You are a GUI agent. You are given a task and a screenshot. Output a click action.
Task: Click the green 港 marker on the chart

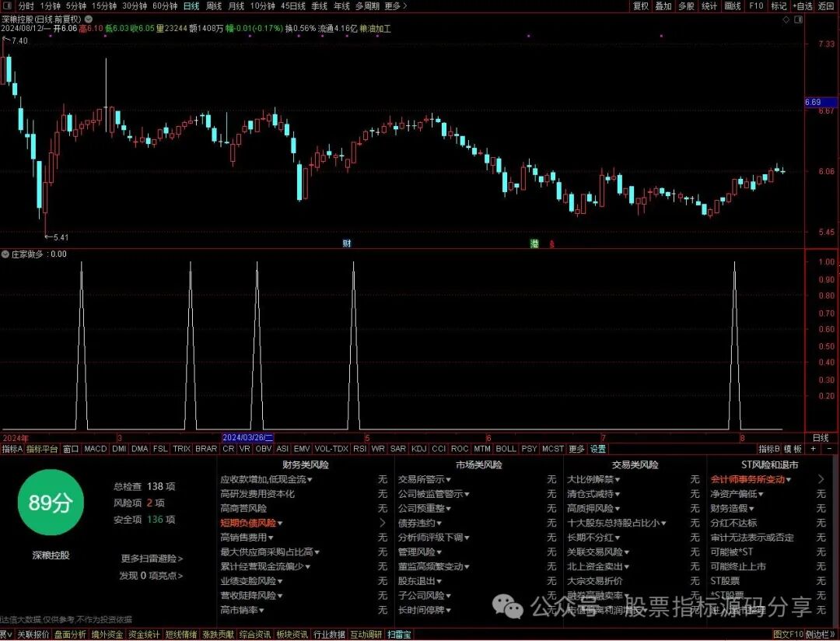534,243
